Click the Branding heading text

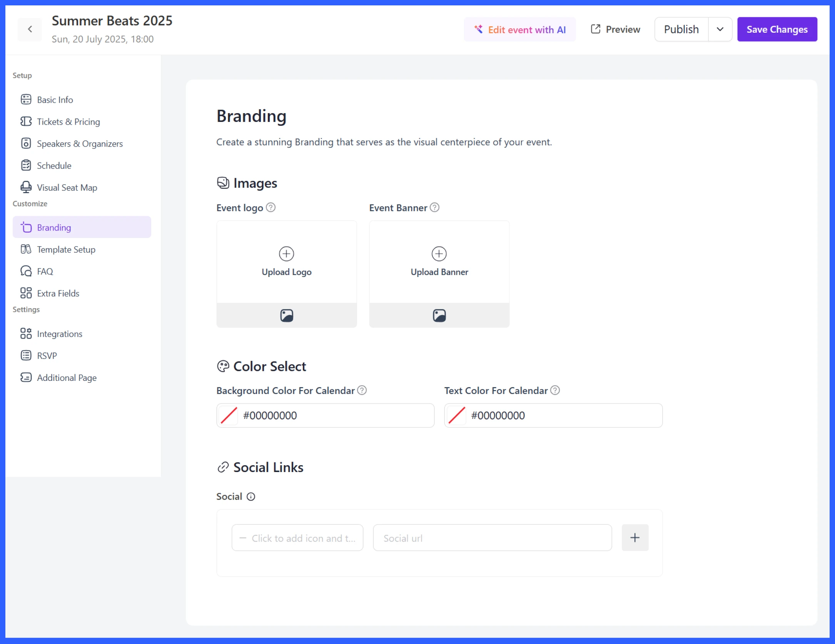[x=252, y=116]
